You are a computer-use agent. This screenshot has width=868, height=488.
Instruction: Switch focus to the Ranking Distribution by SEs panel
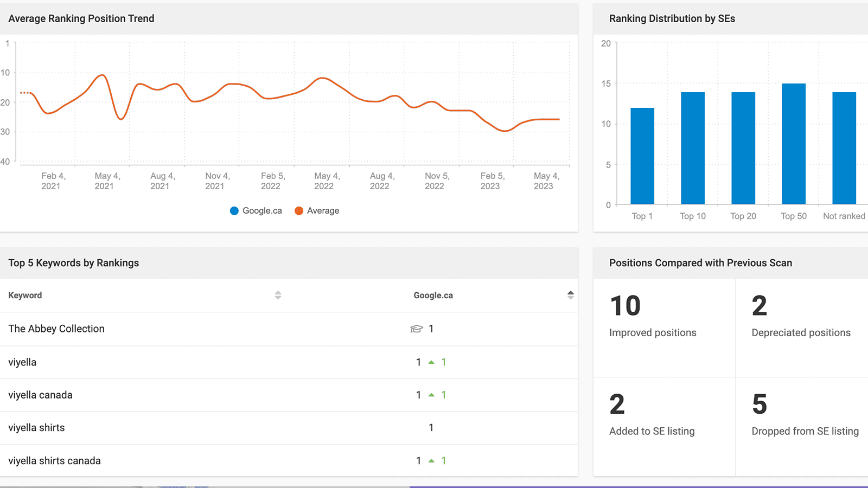pos(672,18)
